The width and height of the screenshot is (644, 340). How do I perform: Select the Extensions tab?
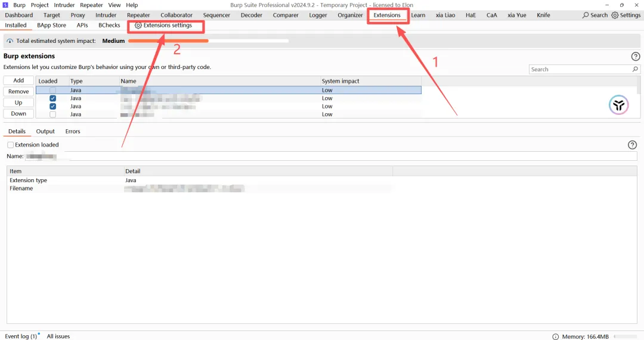pyautogui.click(x=387, y=15)
